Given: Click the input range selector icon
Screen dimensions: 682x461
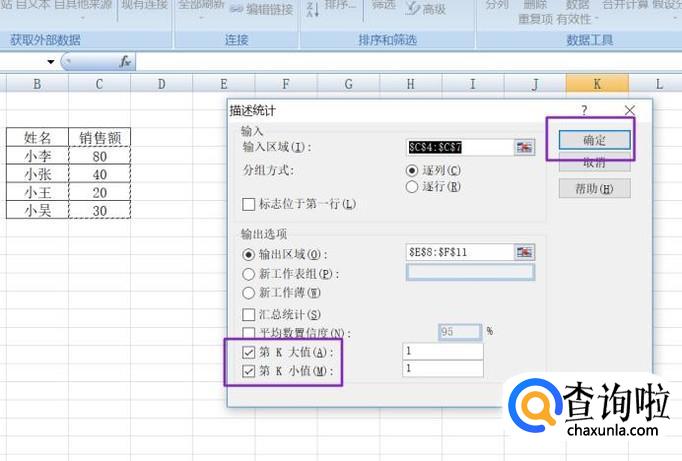Looking at the screenshot, I should 525,147.
